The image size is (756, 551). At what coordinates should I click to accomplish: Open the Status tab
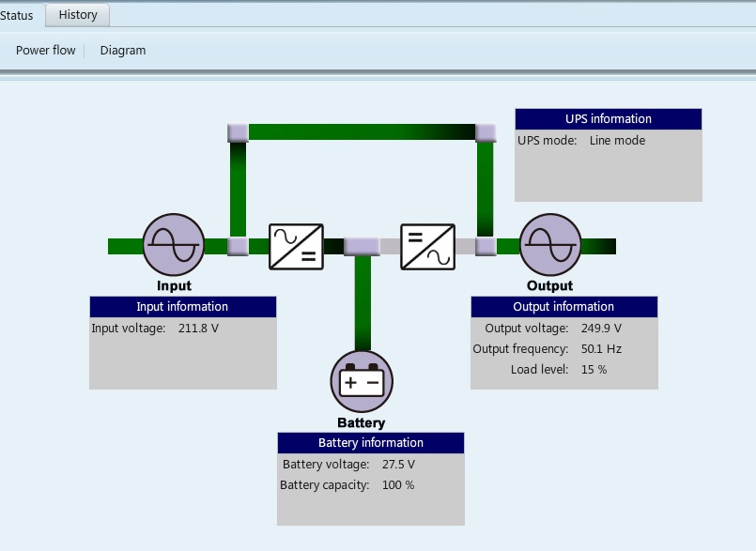[17, 15]
